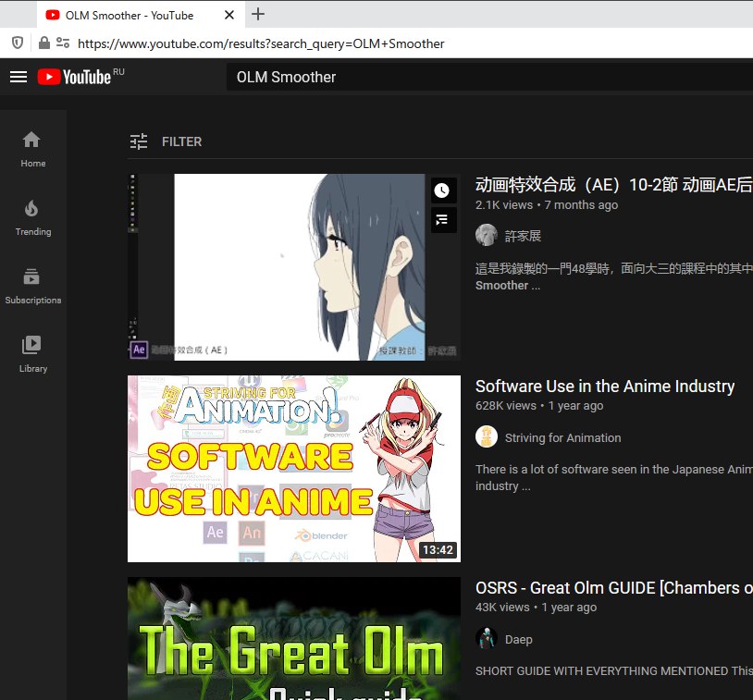
Task: Click the 13:42 duration badge
Action: [438, 549]
